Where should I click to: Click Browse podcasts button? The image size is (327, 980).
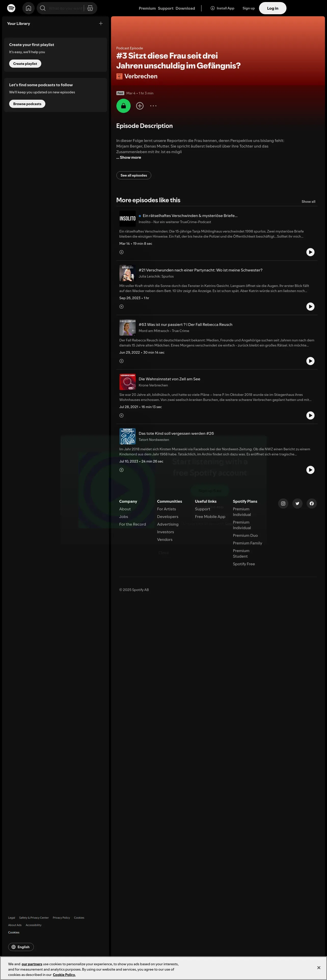point(27,104)
